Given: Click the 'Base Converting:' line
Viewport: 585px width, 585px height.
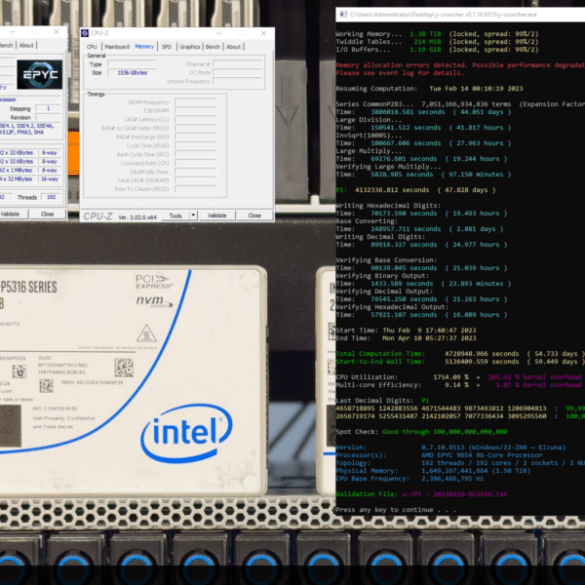Looking at the screenshot, I should [367, 221].
